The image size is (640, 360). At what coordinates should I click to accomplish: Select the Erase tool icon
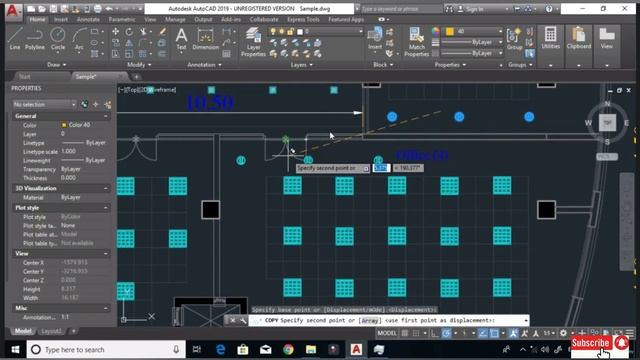162,32
